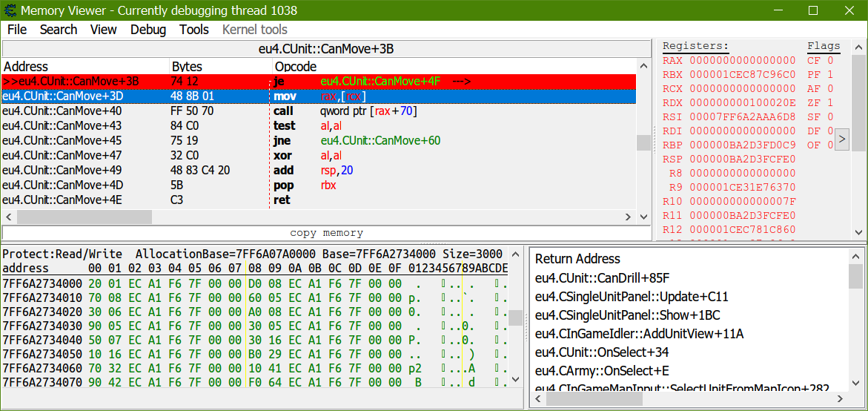868x411 pixels.
Task: Select the CanMove+40 call instruction row
Action: coord(319,111)
